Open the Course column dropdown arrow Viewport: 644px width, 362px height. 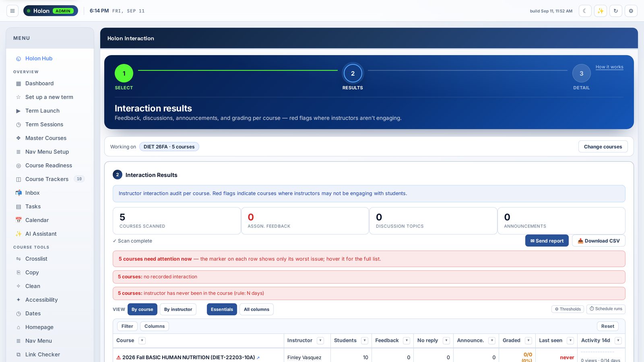point(142,341)
